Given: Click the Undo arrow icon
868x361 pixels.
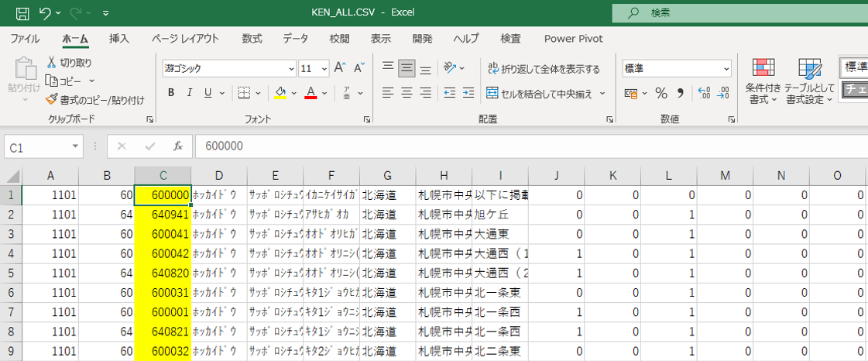Looking at the screenshot, I should [45, 13].
